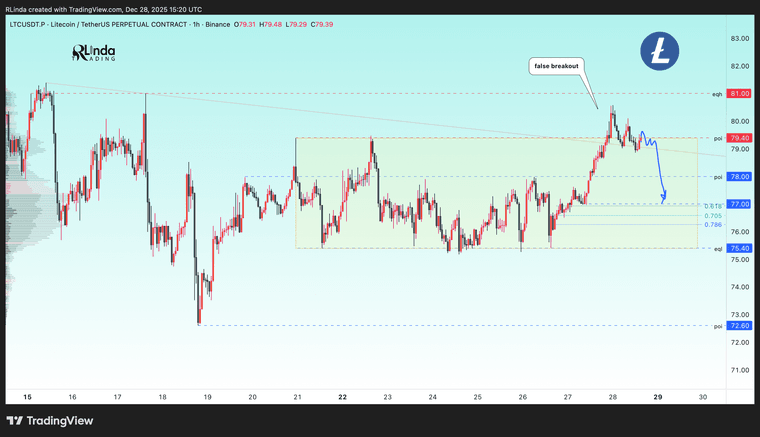Click the 0.705 Fibonacci level label
Viewport: 760px width, 437px height.
tap(712, 215)
